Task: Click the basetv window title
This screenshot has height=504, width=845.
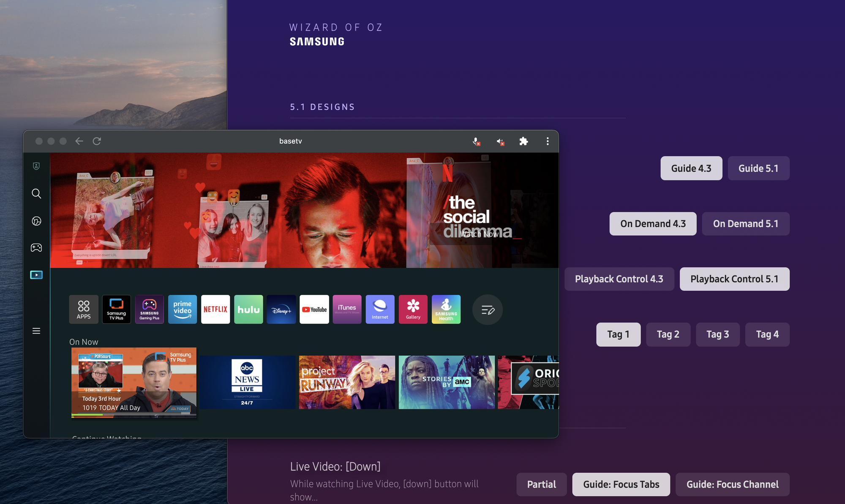Action: click(x=291, y=141)
